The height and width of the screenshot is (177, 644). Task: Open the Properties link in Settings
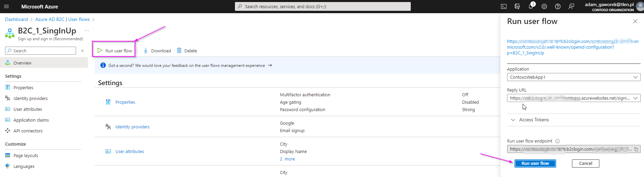[125, 102]
